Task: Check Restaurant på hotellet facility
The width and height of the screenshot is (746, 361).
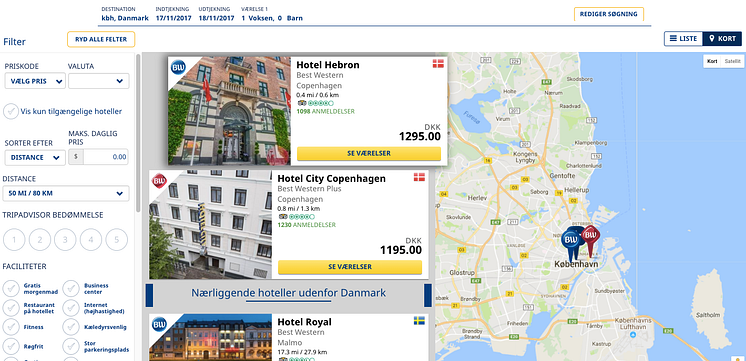Action: coord(11,308)
